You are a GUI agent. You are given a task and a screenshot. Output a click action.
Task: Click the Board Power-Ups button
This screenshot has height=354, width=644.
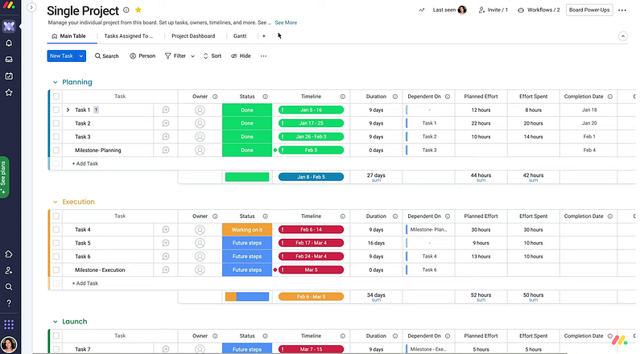(x=589, y=10)
